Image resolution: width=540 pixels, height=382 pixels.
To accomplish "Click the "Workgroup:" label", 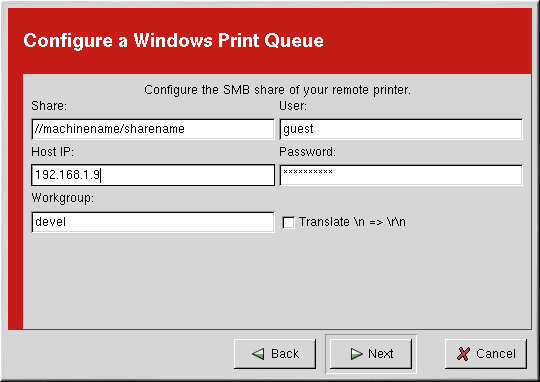I will (62, 198).
